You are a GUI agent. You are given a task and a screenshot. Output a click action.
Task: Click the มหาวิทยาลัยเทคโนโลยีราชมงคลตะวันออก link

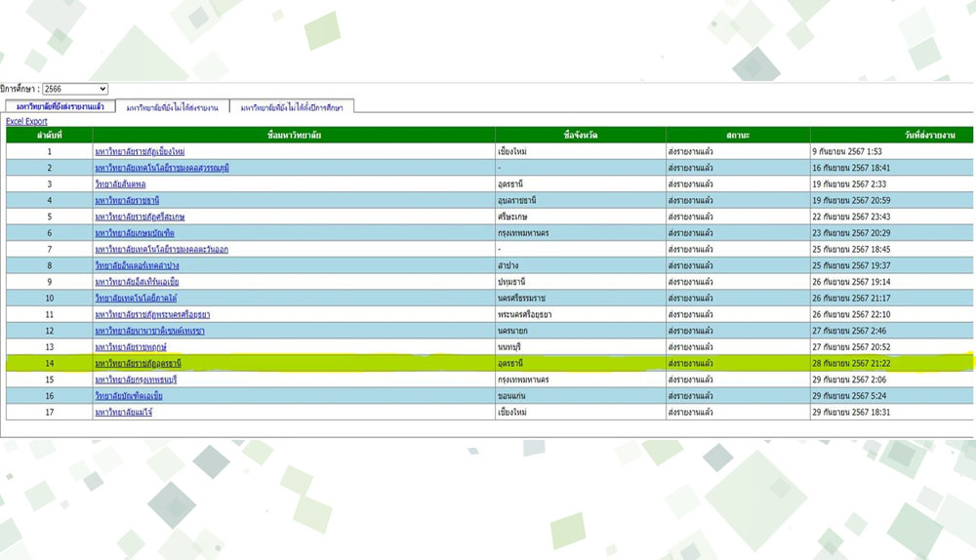coord(161,249)
